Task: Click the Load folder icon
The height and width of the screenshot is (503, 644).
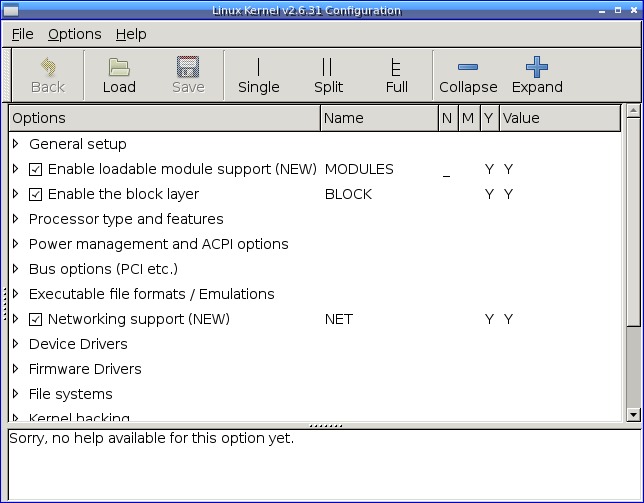Action: (x=119, y=67)
